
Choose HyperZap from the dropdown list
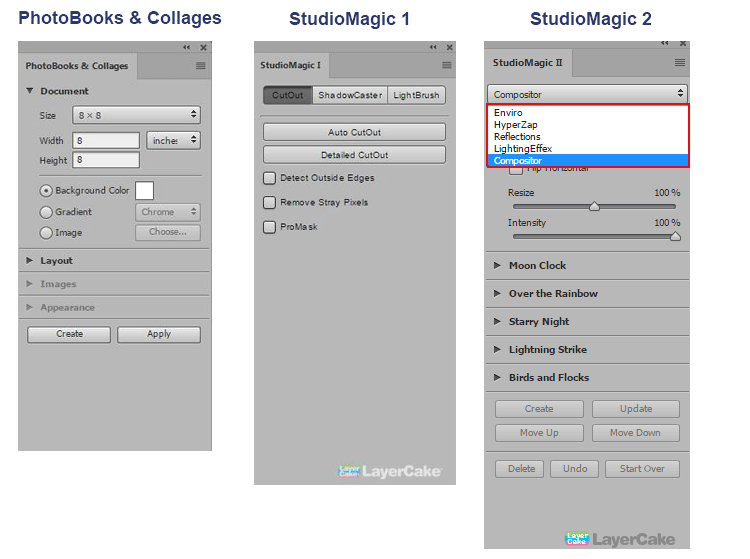coord(517,125)
